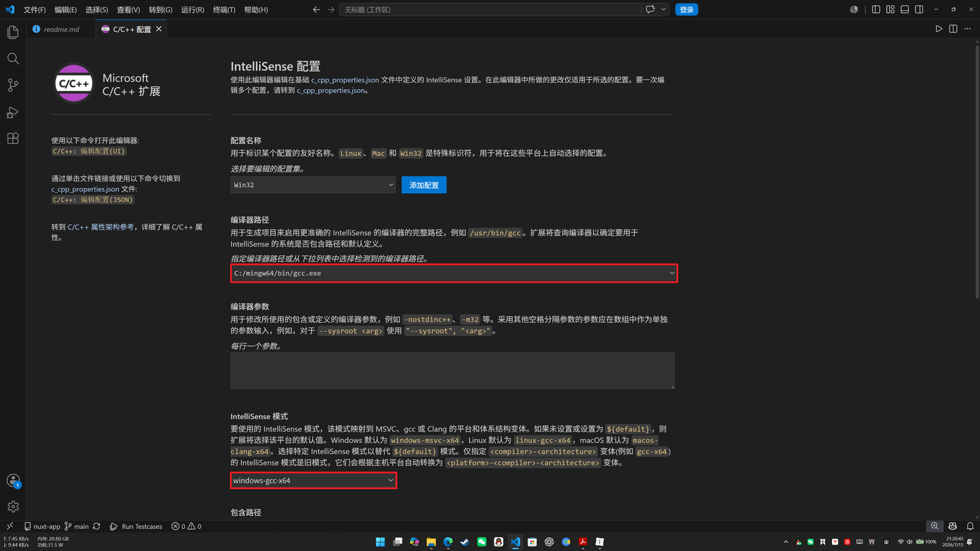Click the remote window icon in status bar
The width and height of the screenshot is (980, 551).
10,526
